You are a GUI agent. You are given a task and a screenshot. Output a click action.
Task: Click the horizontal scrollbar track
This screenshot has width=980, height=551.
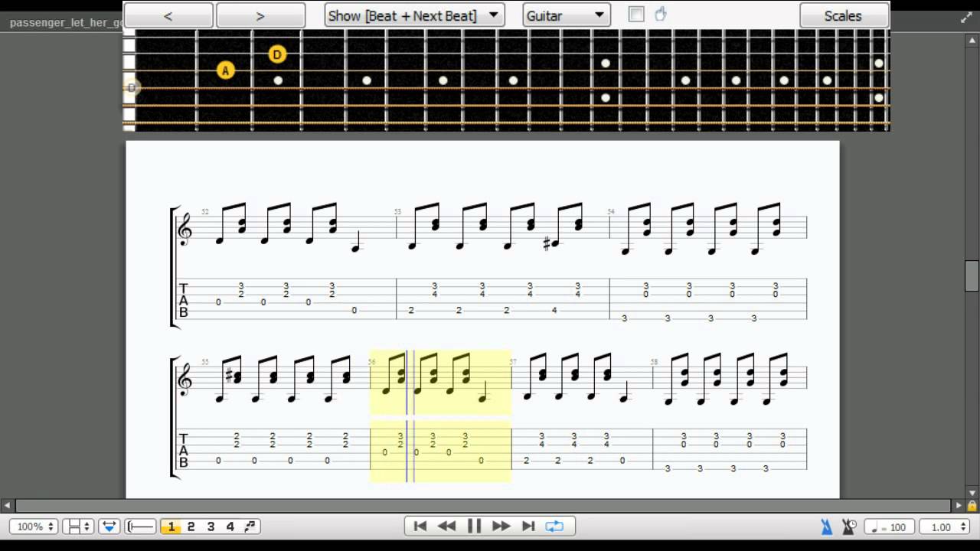tap(482, 505)
